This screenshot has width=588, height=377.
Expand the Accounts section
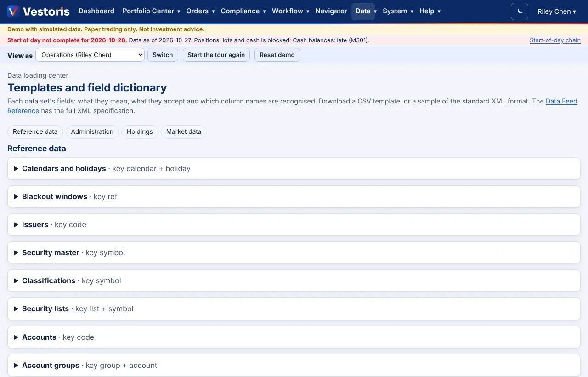point(294,337)
